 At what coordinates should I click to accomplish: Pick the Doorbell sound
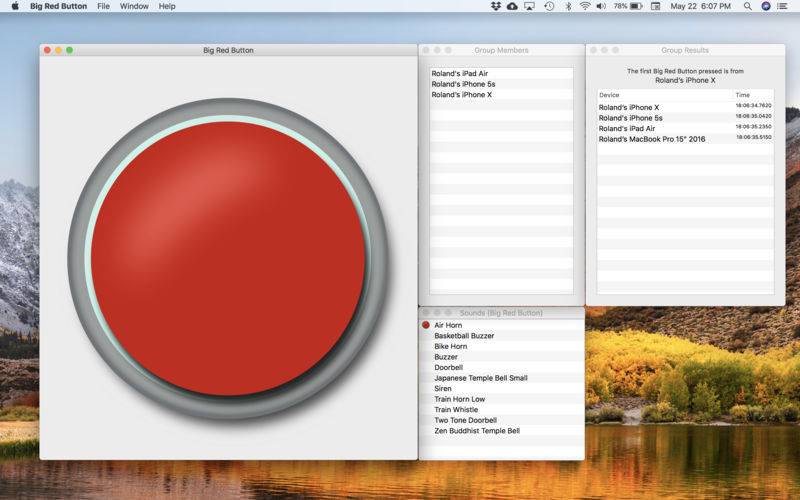(x=502, y=367)
